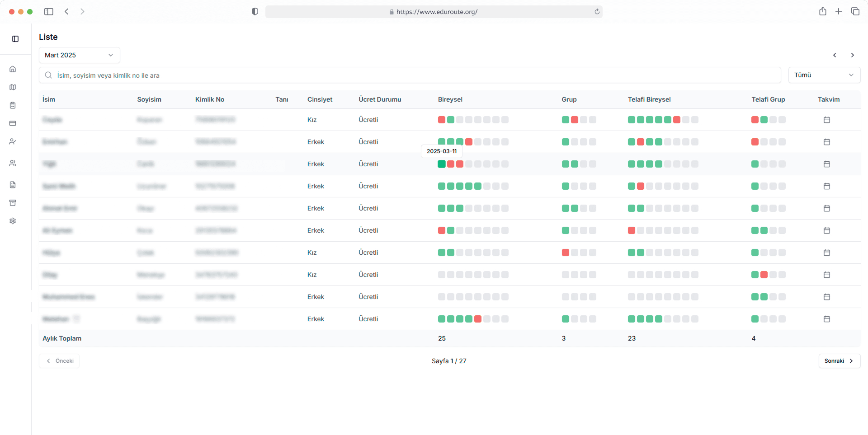The width and height of the screenshot is (868, 435).
Task: Collapse the sidebar with panel toggle icon
Action: (x=15, y=39)
